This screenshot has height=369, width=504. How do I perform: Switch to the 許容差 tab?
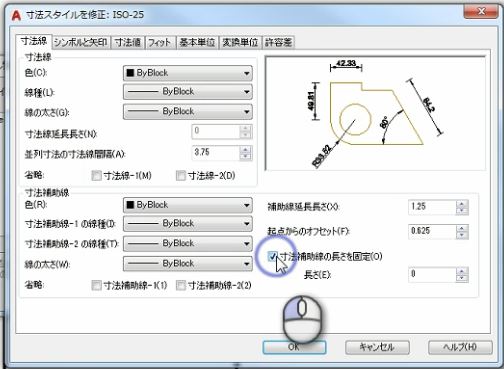click(278, 42)
